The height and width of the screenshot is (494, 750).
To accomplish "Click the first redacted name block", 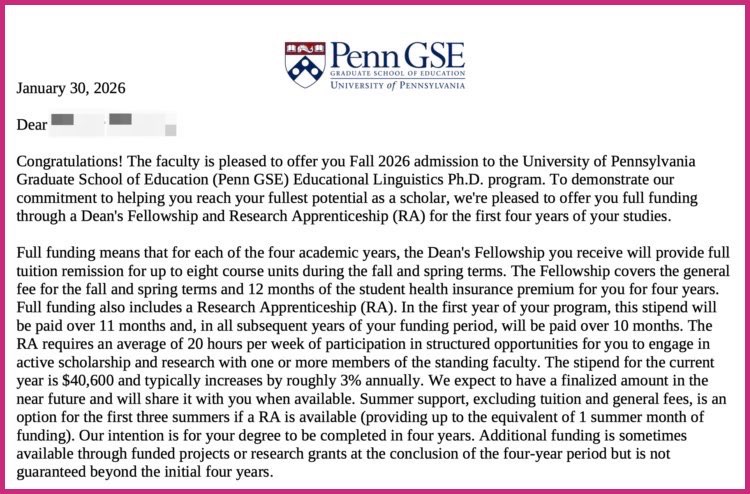I will [x=63, y=123].
